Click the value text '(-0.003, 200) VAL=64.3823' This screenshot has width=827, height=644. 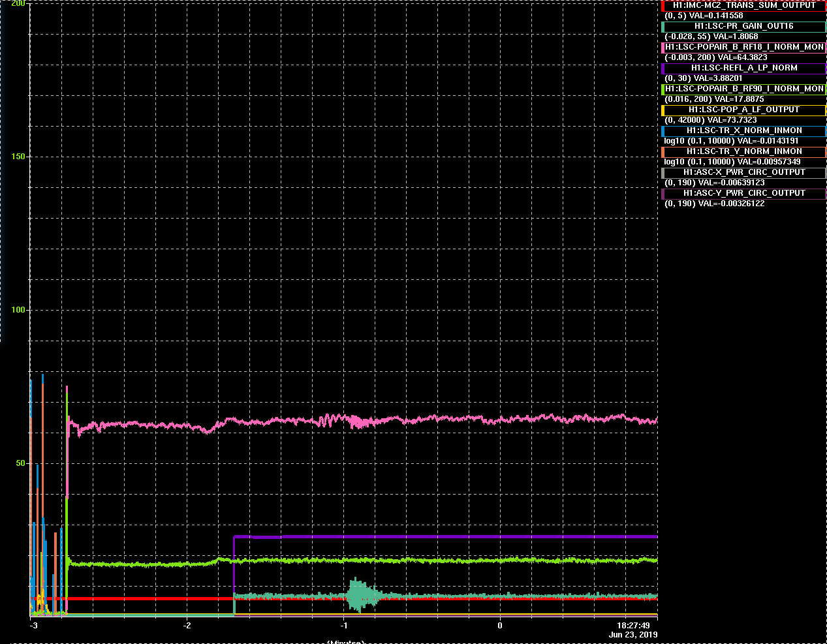tap(715, 57)
